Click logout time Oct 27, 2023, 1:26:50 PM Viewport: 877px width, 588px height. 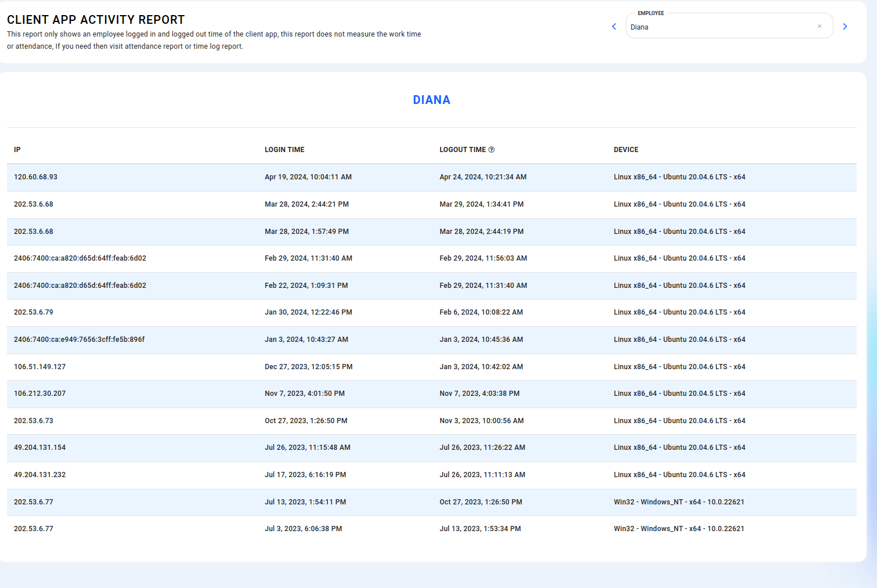click(481, 502)
